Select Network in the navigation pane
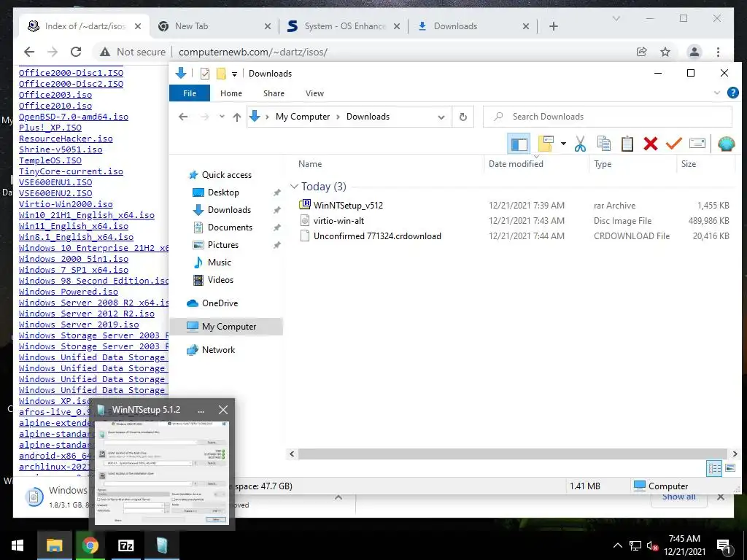 pos(217,350)
